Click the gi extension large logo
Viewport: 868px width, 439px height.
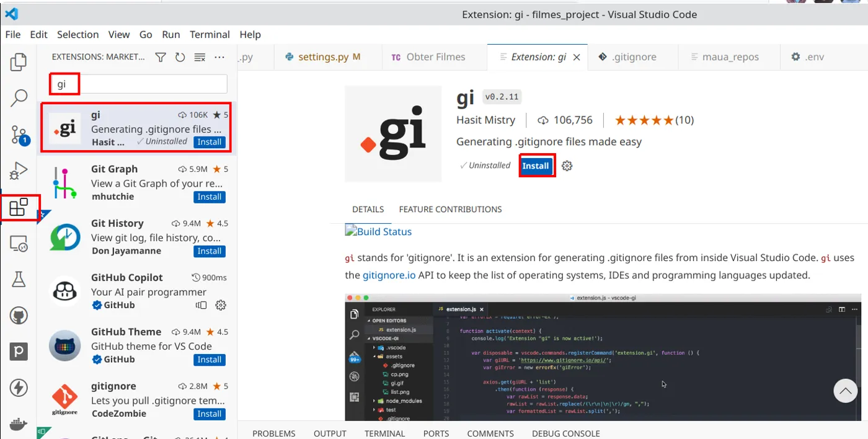tap(393, 133)
